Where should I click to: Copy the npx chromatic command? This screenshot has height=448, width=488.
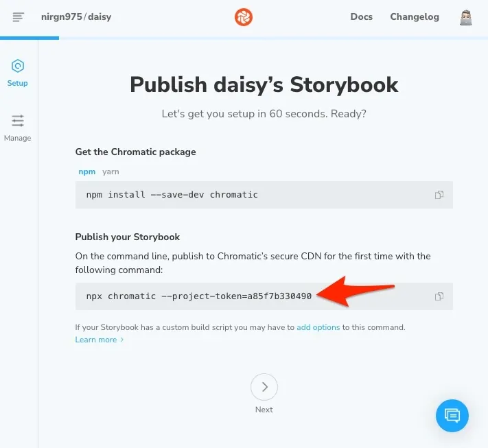439,296
